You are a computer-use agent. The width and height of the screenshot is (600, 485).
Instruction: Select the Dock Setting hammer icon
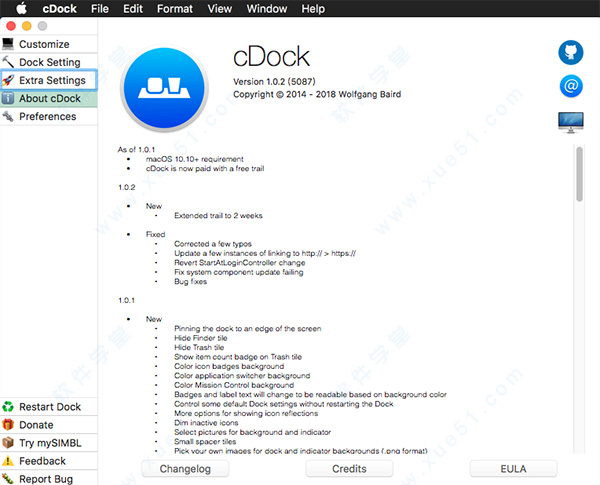pos(8,62)
